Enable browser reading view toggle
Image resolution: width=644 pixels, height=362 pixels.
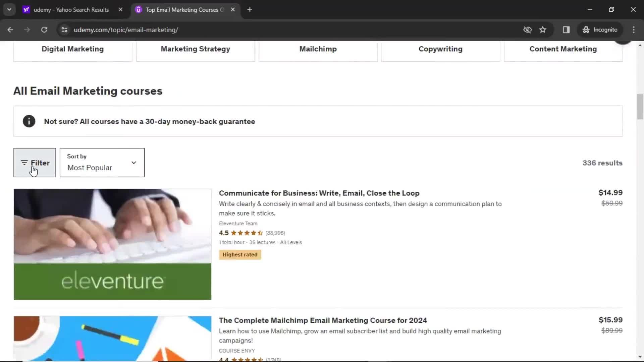(x=567, y=29)
